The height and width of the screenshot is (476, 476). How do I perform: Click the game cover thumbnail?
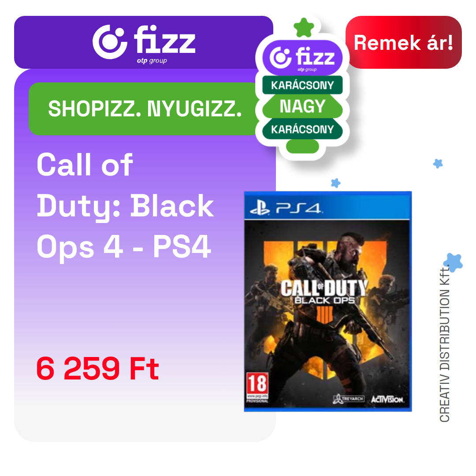(x=328, y=301)
